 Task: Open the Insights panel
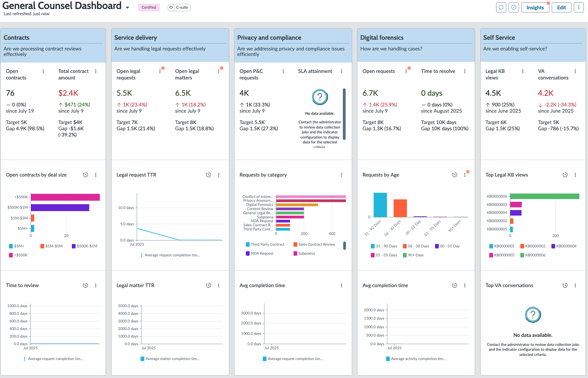[535, 7]
